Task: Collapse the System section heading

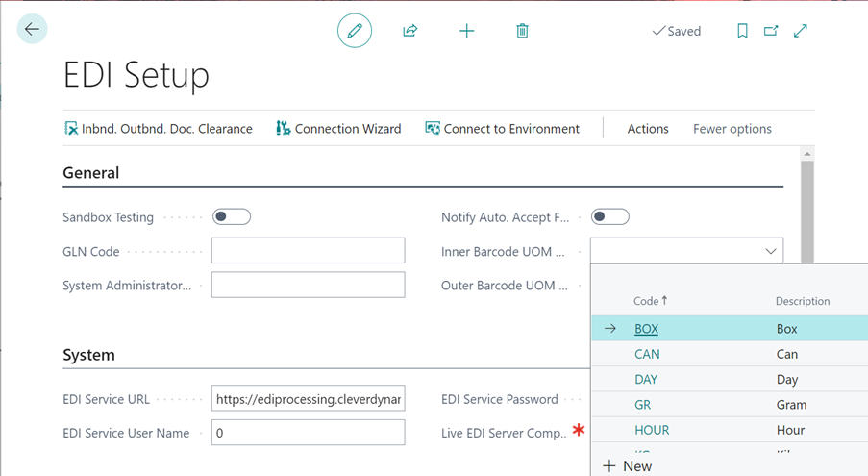Action: [88, 355]
